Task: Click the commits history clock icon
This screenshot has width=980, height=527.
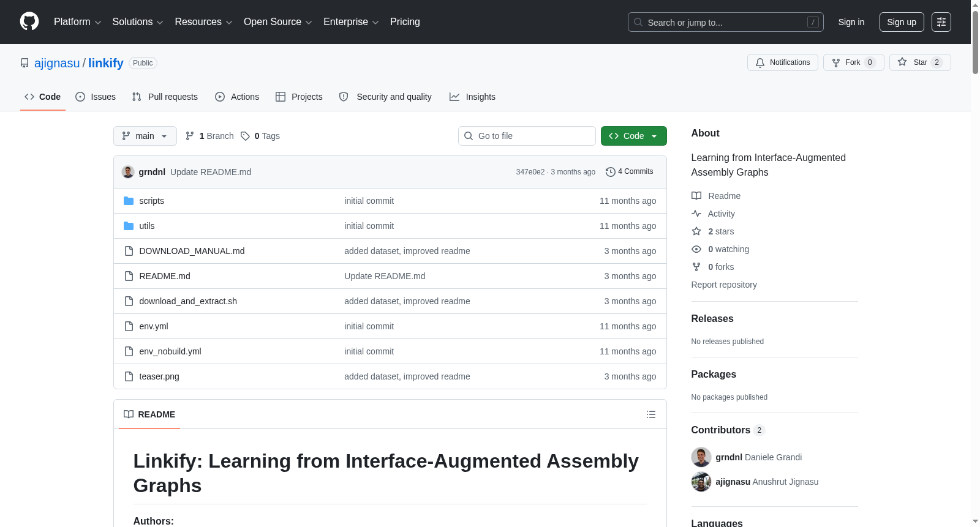Action: click(610, 172)
